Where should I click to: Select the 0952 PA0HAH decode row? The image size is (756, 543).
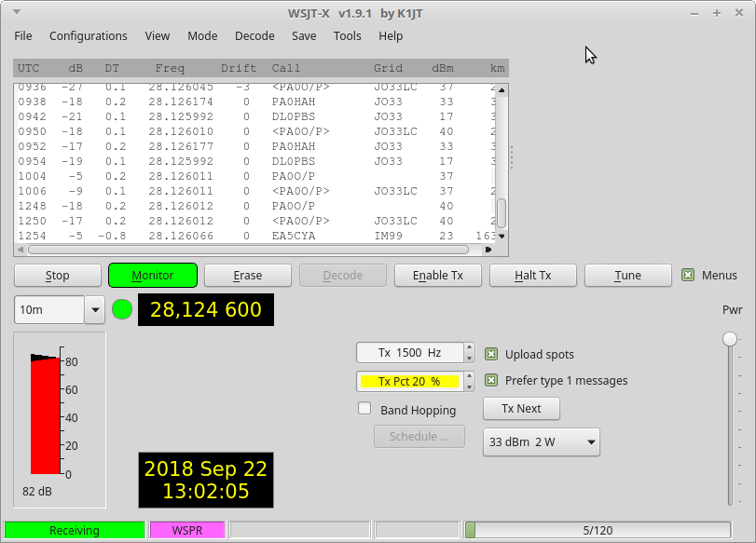[255, 146]
